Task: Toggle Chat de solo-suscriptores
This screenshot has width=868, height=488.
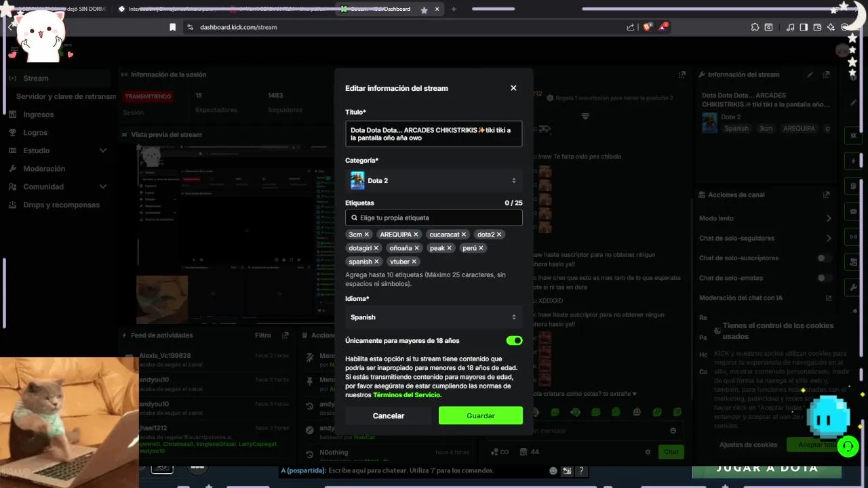Action: point(825,258)
